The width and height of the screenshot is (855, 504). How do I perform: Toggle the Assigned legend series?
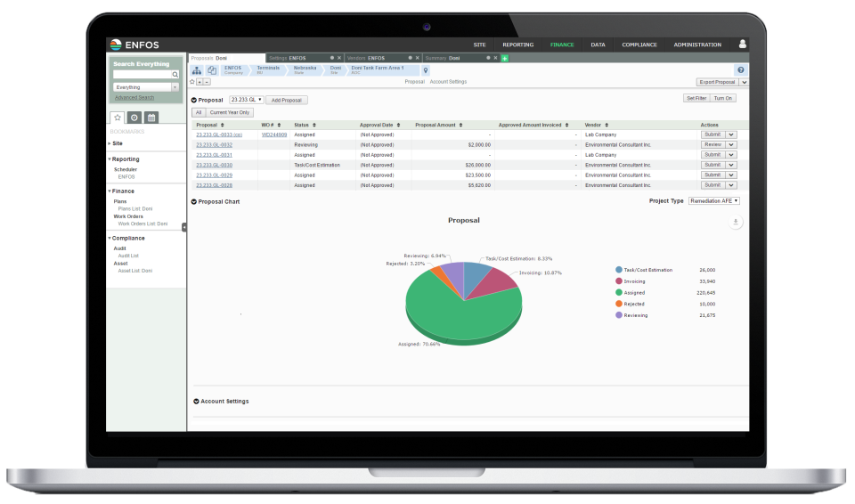pyautogui.click(x=631, y=293)
